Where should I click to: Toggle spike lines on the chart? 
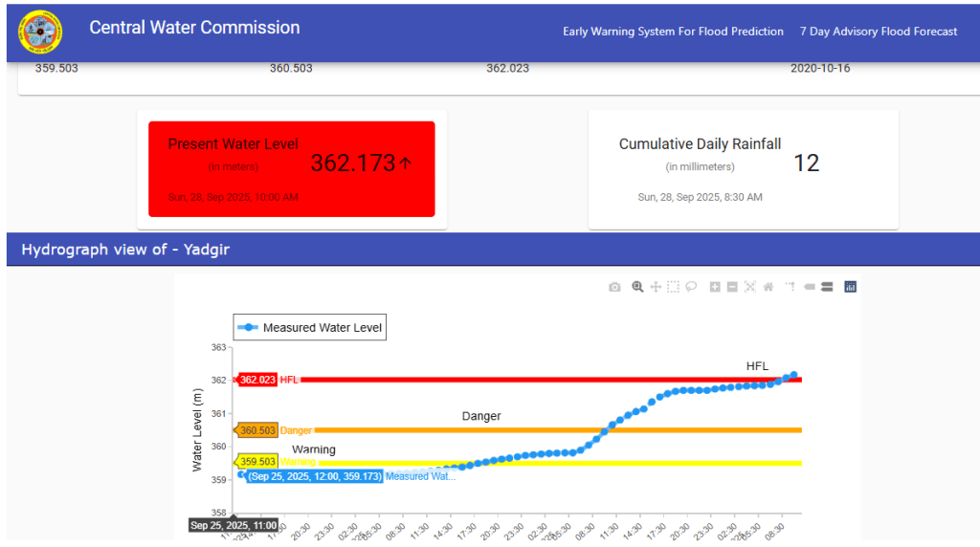791,287
